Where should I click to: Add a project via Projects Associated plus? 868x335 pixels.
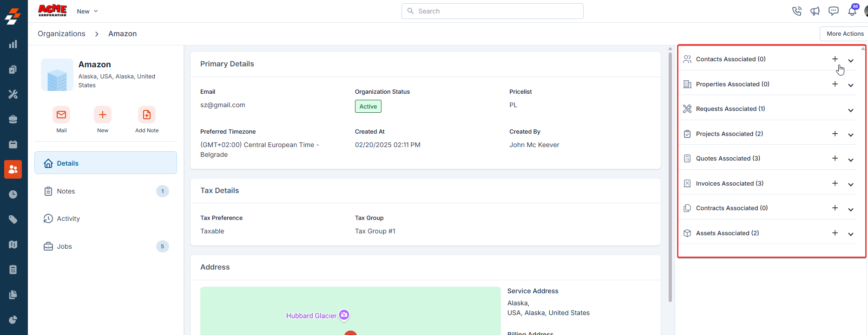click(x=835, y=134)
